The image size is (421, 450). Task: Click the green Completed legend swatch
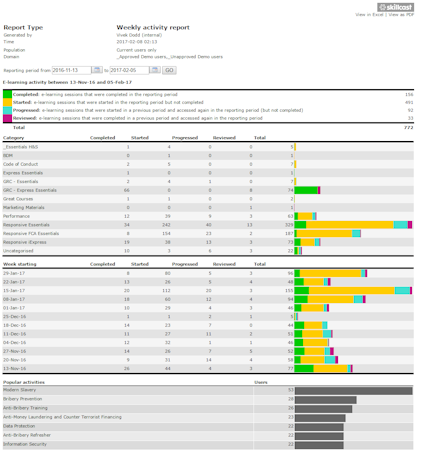pyautogui.click(x=7, y=94)
